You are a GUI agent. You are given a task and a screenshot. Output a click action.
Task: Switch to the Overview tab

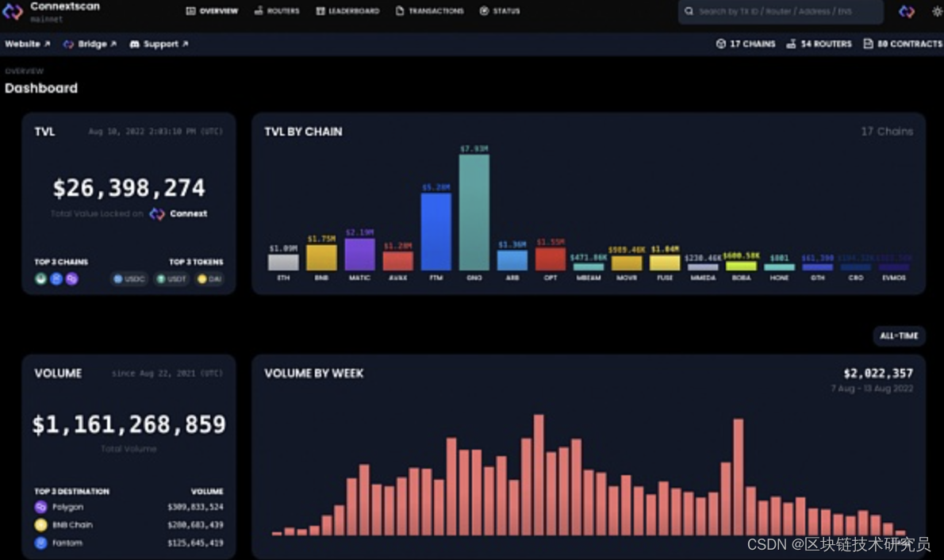(212, 10)
